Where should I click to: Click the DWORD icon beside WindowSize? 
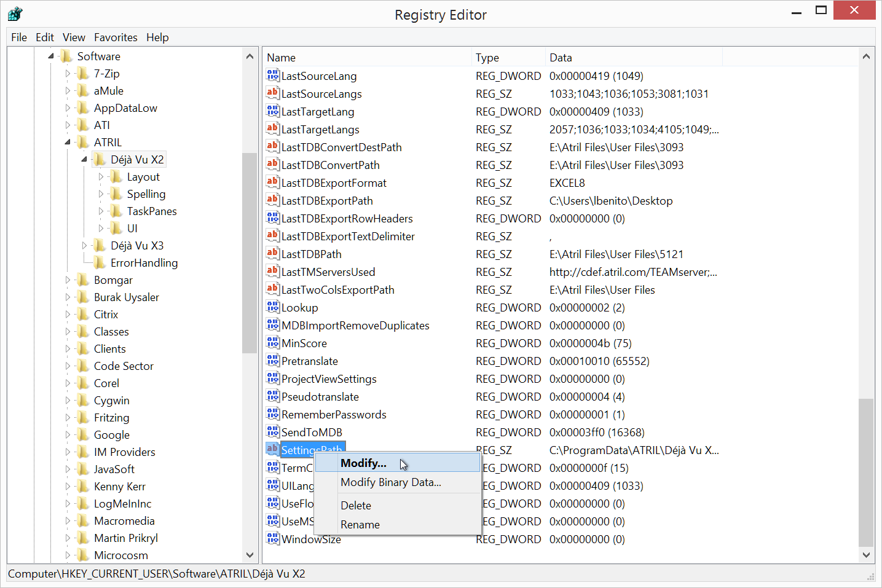[273, 539]
